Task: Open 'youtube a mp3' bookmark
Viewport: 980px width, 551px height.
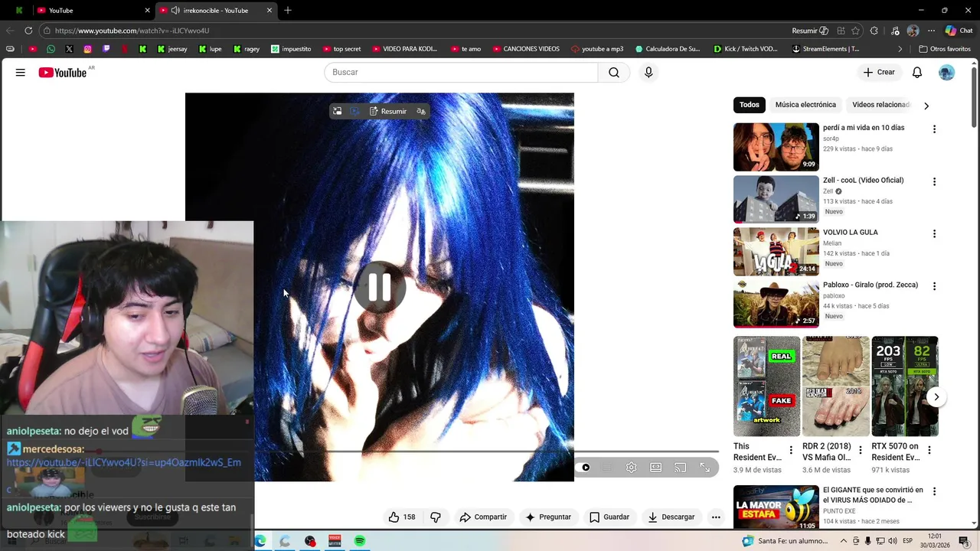Action: [x=597, y=49]
